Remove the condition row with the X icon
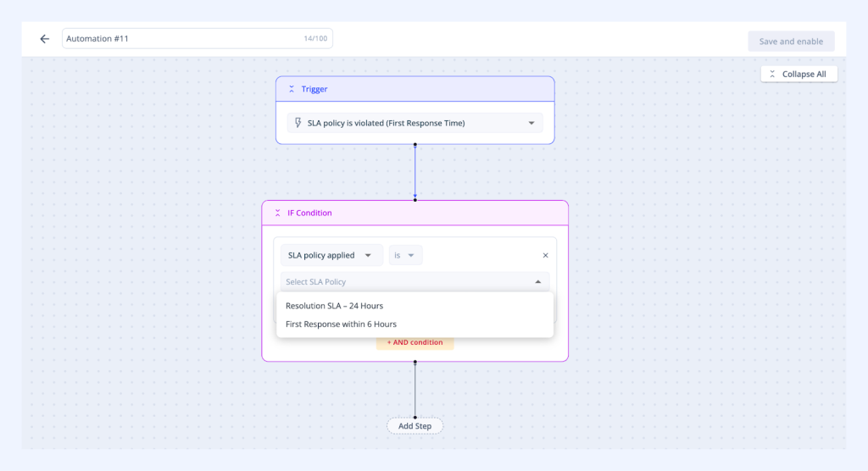The width and height of the screenshot is (868, 471). tap(545, 255)
